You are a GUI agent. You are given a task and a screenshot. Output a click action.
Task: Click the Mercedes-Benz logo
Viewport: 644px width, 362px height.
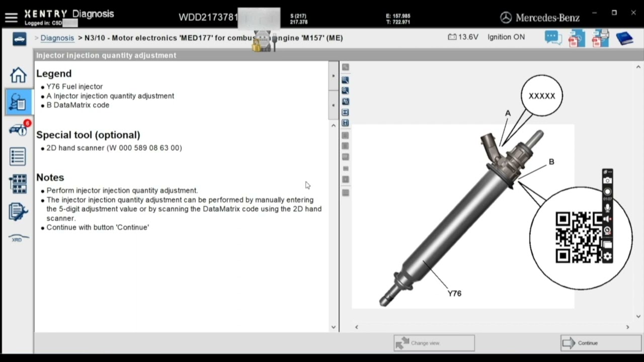point(540,18)
